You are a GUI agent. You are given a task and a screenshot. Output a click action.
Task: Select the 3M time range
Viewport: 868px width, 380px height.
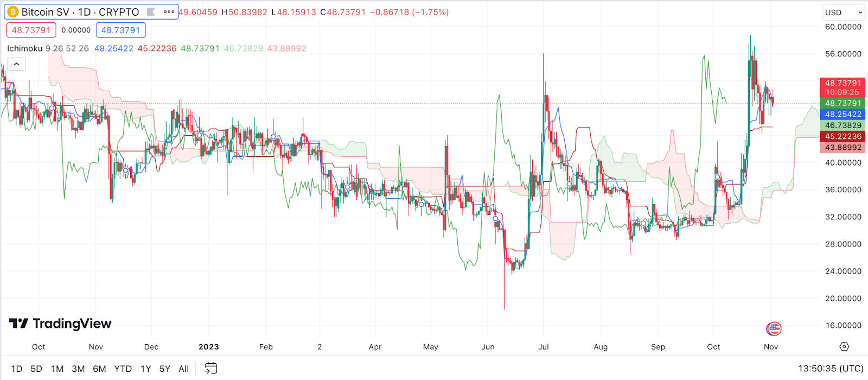[x=78, y=369]
